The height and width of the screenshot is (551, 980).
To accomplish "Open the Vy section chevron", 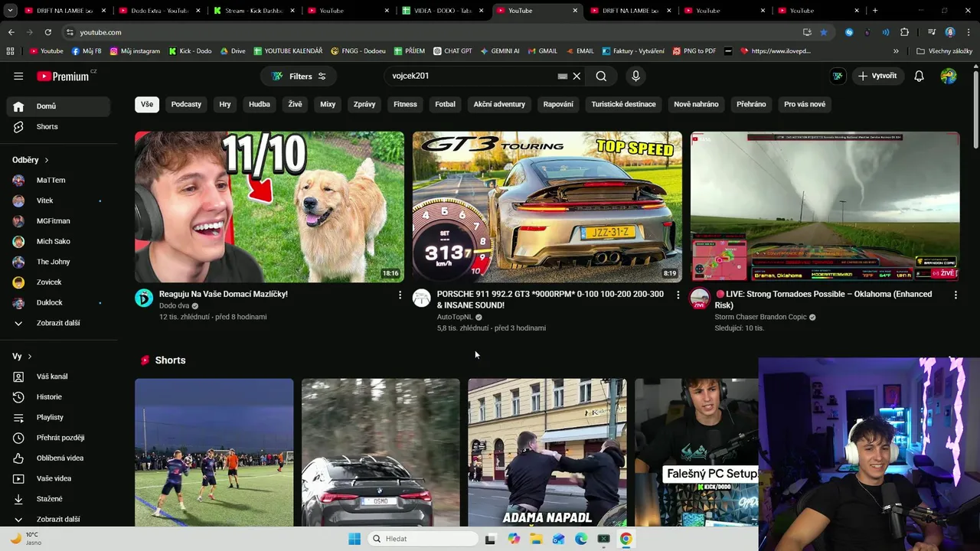I will click(x=30, y=357).
